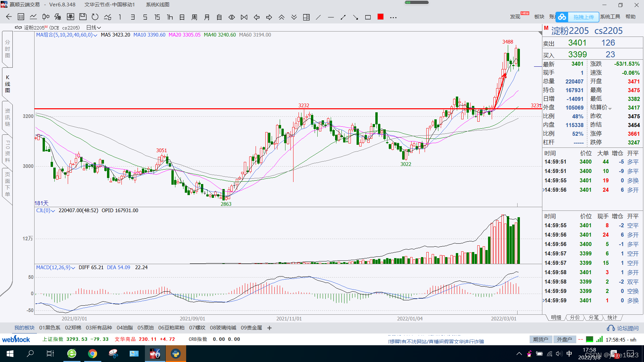Click the save (floppy disk) toolbar icon
The height and width of the screenshot is (362, 644).
click(x=83, y=17)
